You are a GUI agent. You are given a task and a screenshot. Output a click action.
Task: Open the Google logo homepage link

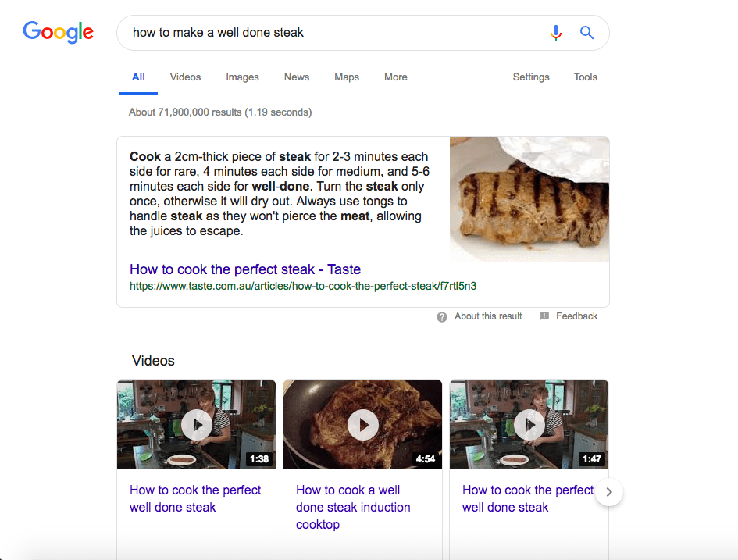(x=59, y=32)
